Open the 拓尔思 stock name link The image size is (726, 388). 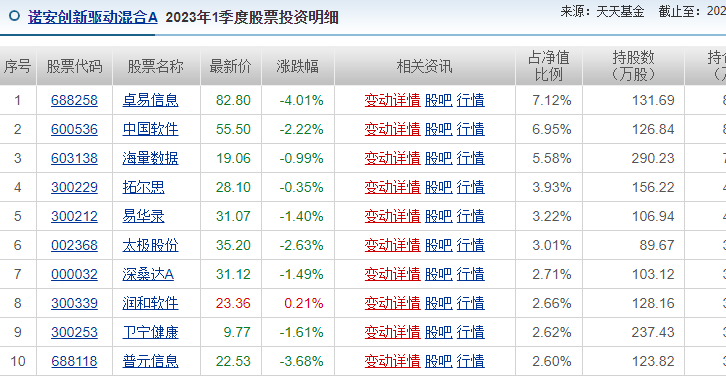pos(144,187)
